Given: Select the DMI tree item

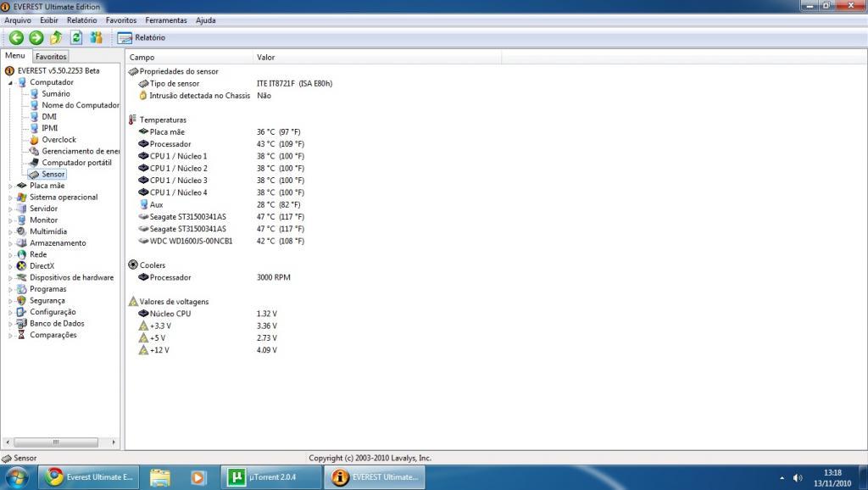Looking at the screenshot, I should pos(49,117).
